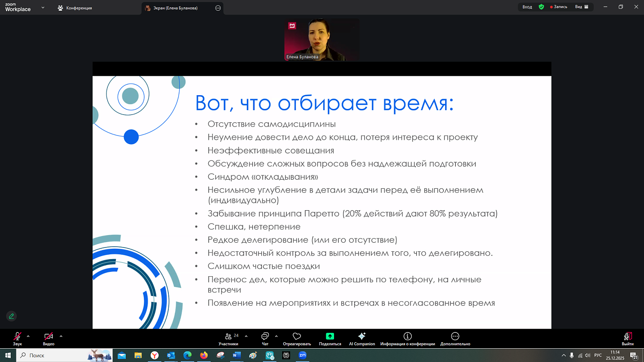Click the Вход sign-in button
The height and width of the screenshot is (362, 644).
[527, 7]
